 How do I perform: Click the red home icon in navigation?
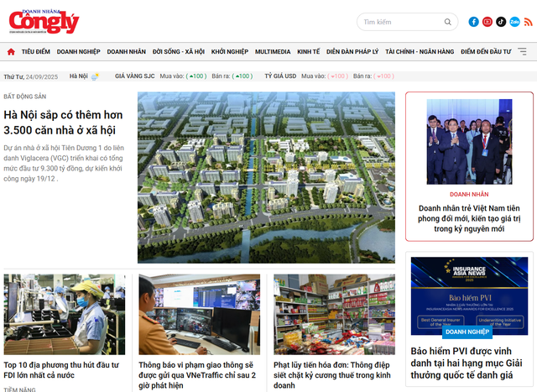[11, 51]
